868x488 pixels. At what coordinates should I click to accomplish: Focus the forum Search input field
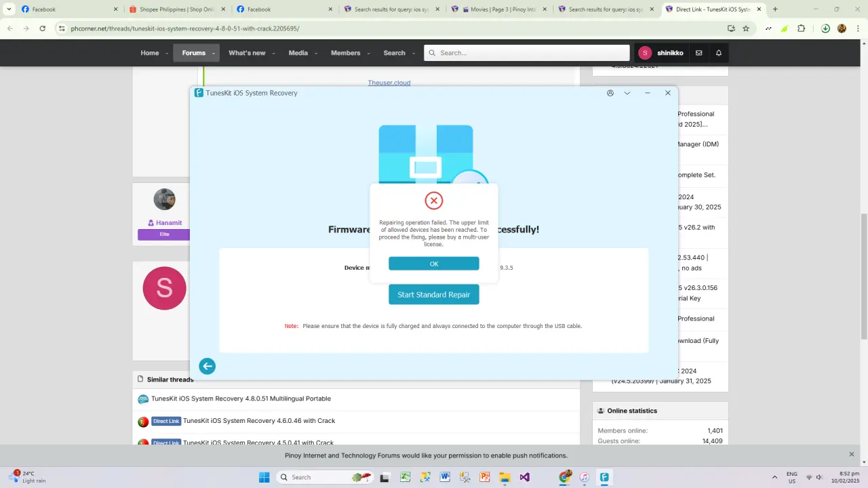click(527, 53)
